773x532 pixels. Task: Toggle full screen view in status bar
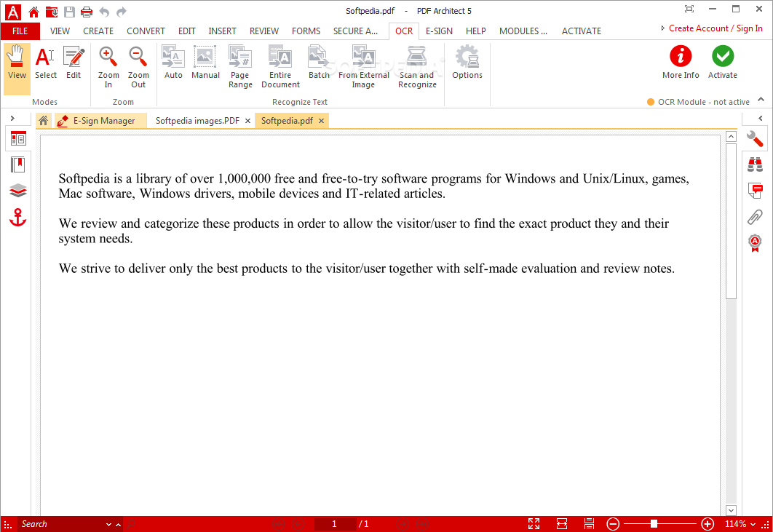534,523
